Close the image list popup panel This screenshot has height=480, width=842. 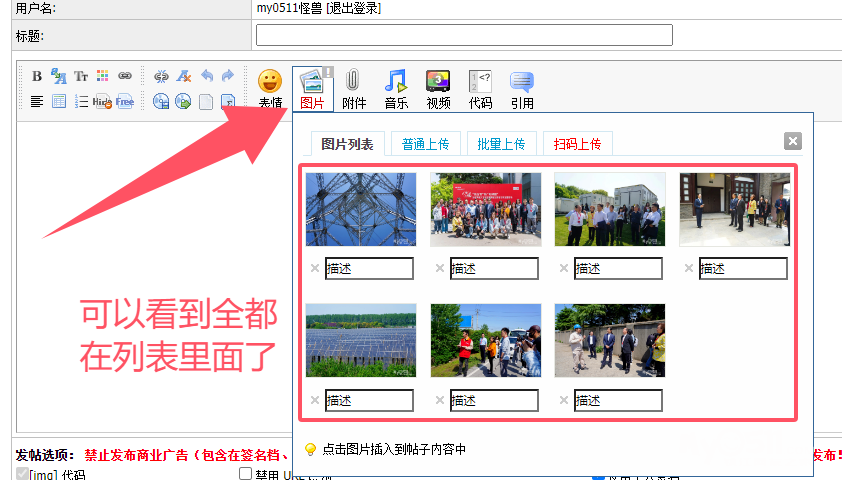pos(792,141)
